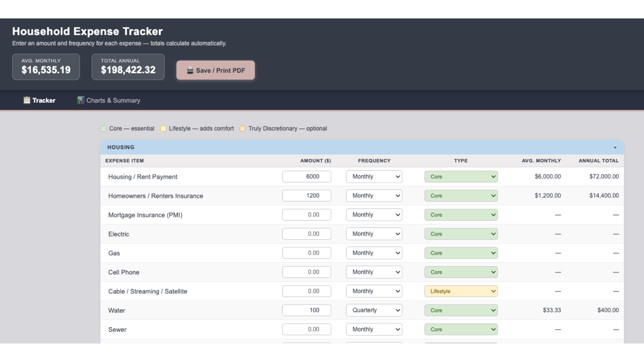The image size is (644, 362).
Task: Click the Electric row label
Action: click(x=119, y=234)
